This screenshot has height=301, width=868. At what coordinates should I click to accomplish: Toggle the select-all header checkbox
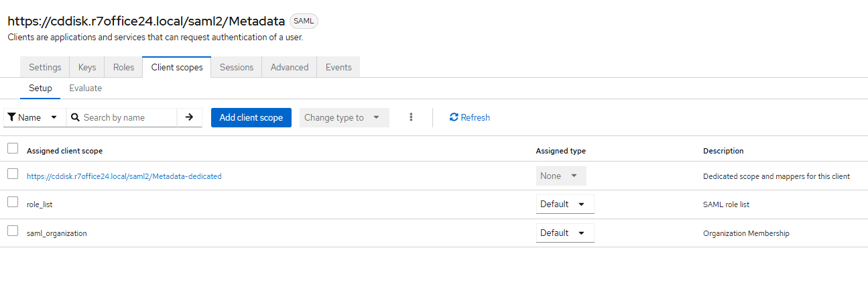(13, 148)
